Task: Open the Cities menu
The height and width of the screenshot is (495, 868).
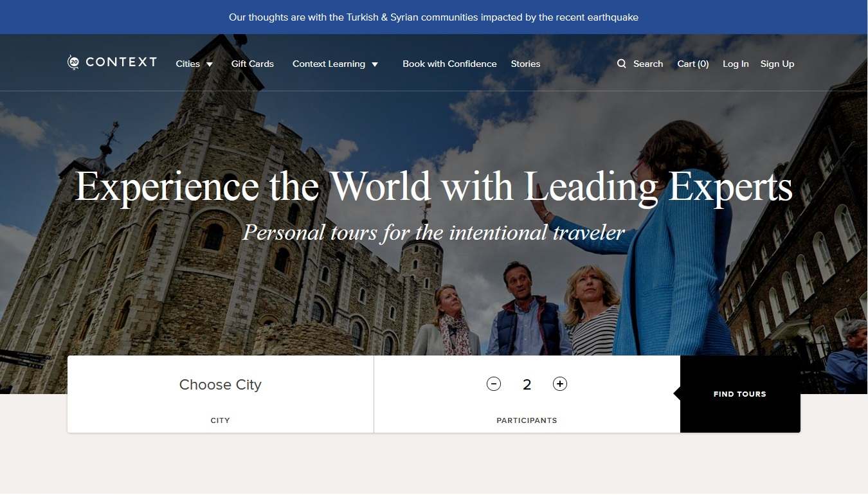Action: [188, 64]
